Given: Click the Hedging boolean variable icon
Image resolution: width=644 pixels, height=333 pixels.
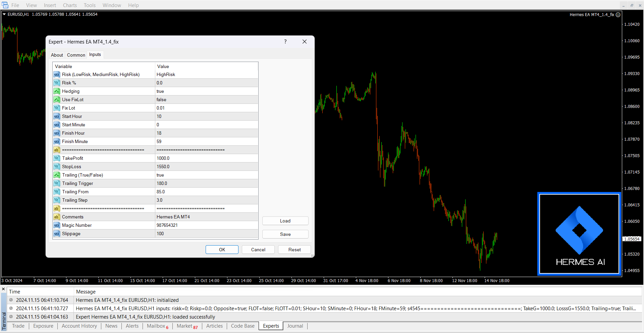Looking at the screenshot, I should coord(57,91).
